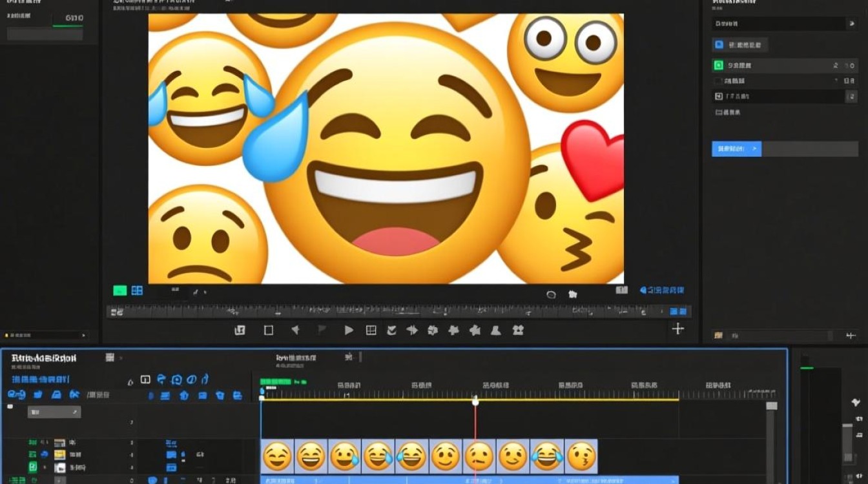Click the input field in the upper-left panel
868x484 pixels.
point(45,34)
